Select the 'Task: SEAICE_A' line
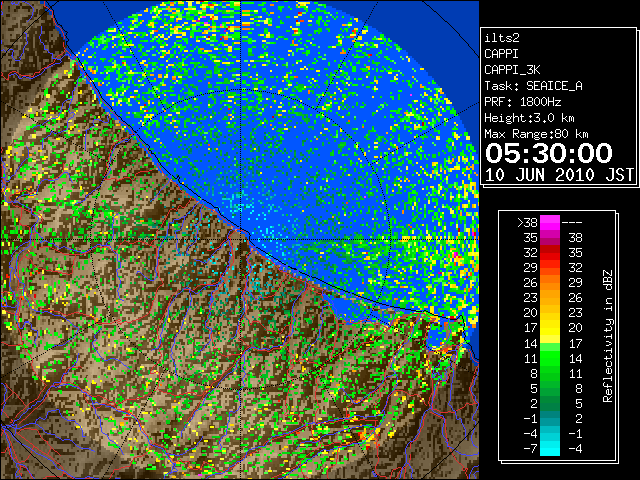This screenshot has width=640, height=480. [x=533, y=86]
